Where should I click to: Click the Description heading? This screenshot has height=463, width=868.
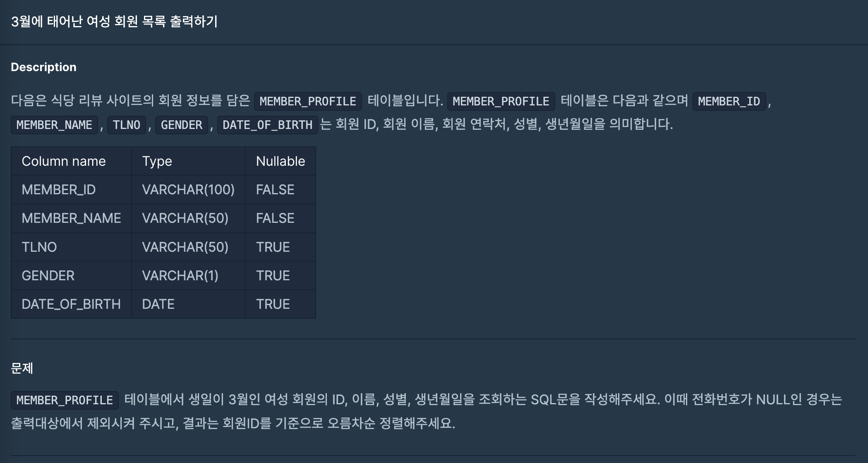[x=43, y=67]
